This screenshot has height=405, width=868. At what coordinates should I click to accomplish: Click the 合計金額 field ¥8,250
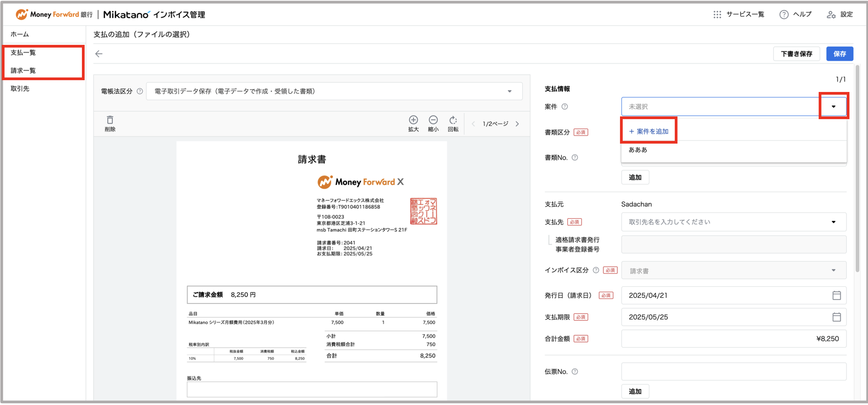pos(734,339)
